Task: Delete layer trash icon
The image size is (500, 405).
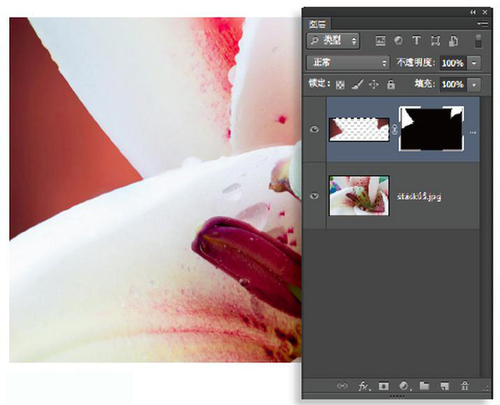Action: tap(465, 386)
